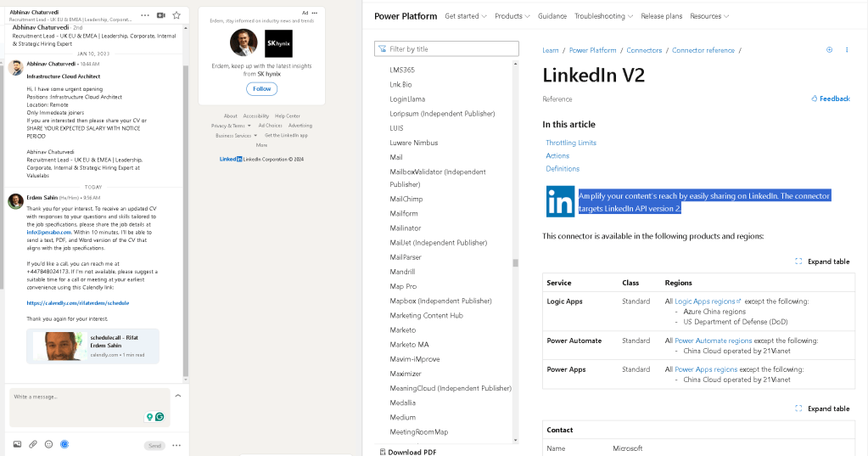The height and width of the screenshot is (456, 868).
Task: Open the Troubleshooting dropdown menu
Action: (603, 16)
